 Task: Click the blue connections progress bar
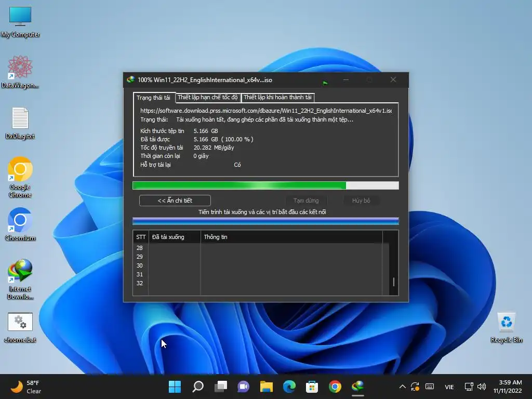coord(265,221)
